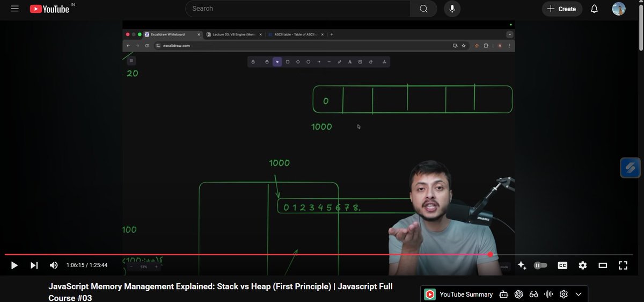Select the Excalidraw text tool
The width and height of the screenshot is (644, 302).
click(350, 62)
